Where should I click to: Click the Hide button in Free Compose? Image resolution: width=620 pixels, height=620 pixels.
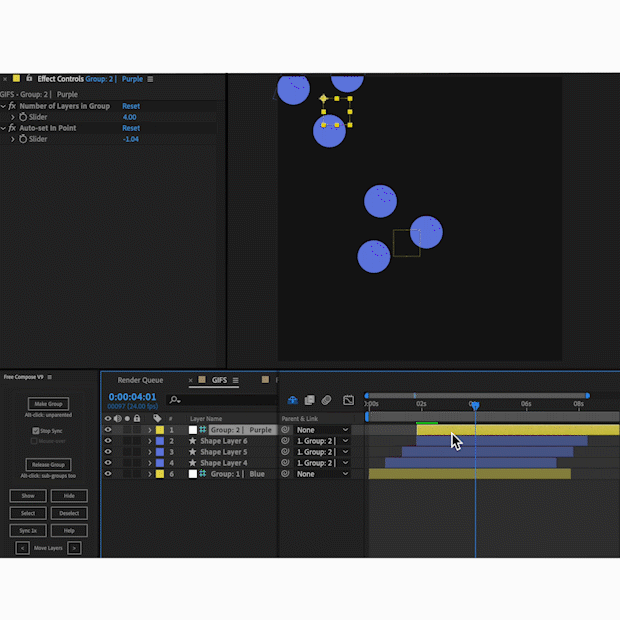(69, 495)
